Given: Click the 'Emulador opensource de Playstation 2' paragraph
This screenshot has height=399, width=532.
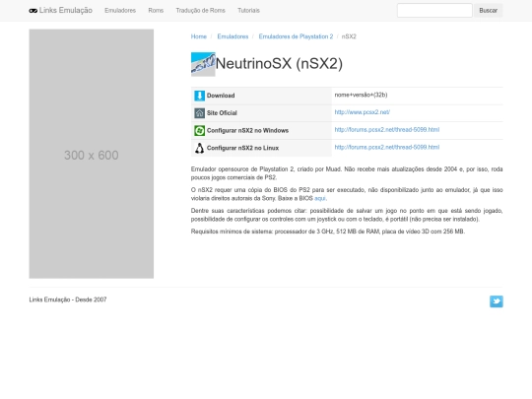Looking at the screenshot, I should [347, 173].
